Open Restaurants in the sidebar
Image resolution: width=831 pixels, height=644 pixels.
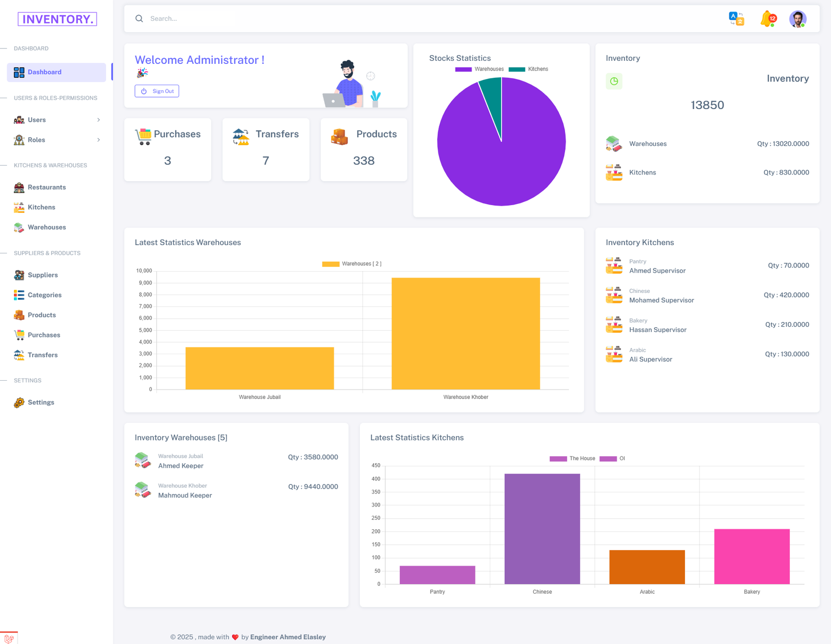tap(47, 187)
